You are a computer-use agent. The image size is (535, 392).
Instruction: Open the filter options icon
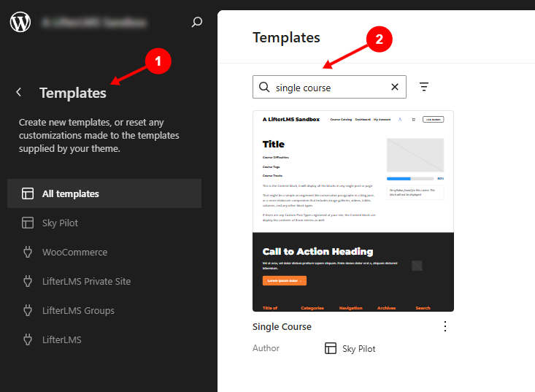[424, 87]
